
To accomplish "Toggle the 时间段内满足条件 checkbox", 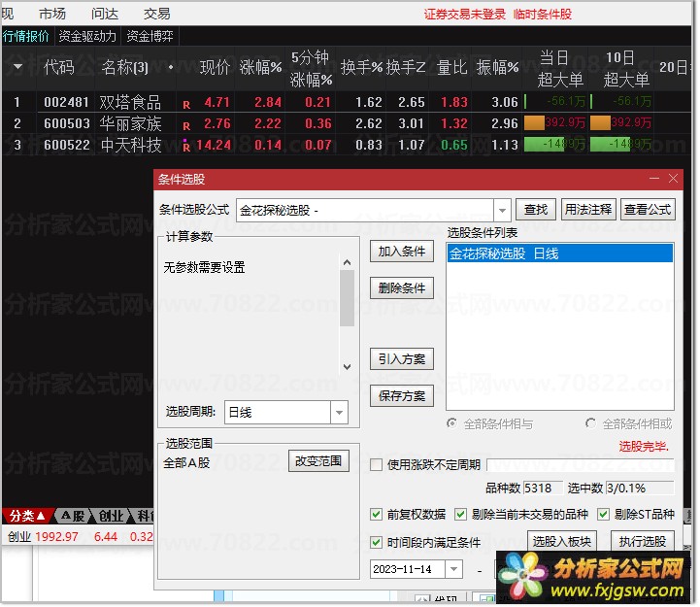I will coord(377,542).
